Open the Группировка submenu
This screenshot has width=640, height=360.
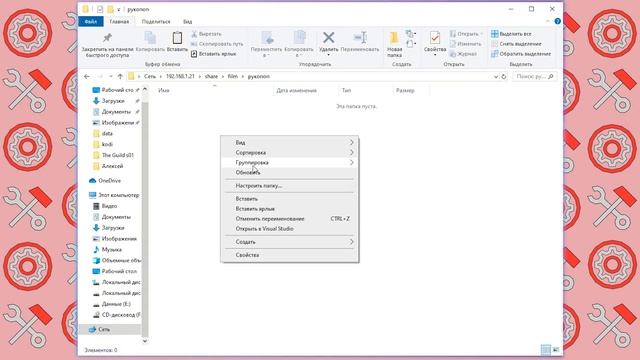(x=290, y=162)
